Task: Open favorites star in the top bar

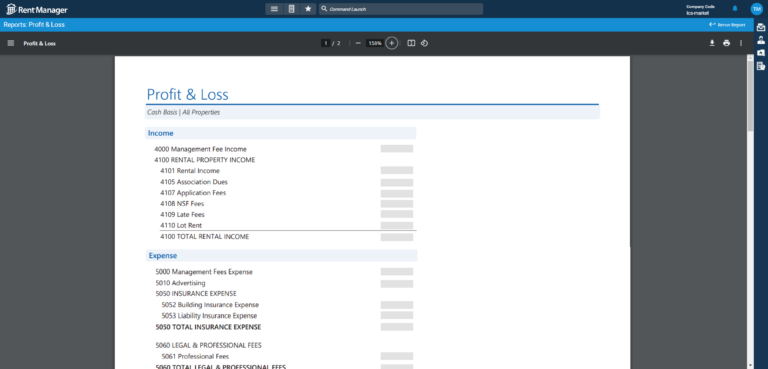Action: click(308, 9)
